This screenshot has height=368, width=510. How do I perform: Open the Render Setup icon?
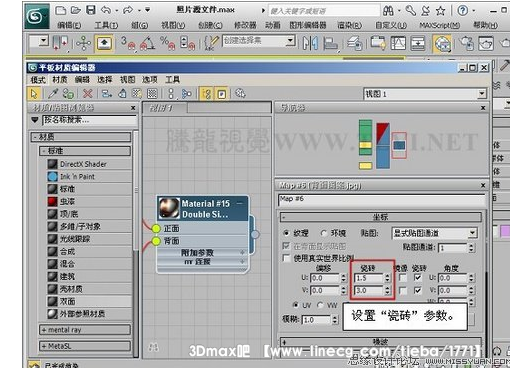(x=466, y=43)
